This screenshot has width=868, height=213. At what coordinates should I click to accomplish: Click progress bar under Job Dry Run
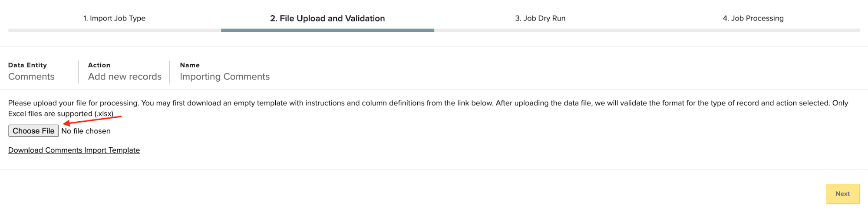pyautogui.click(x=541, y=30)
